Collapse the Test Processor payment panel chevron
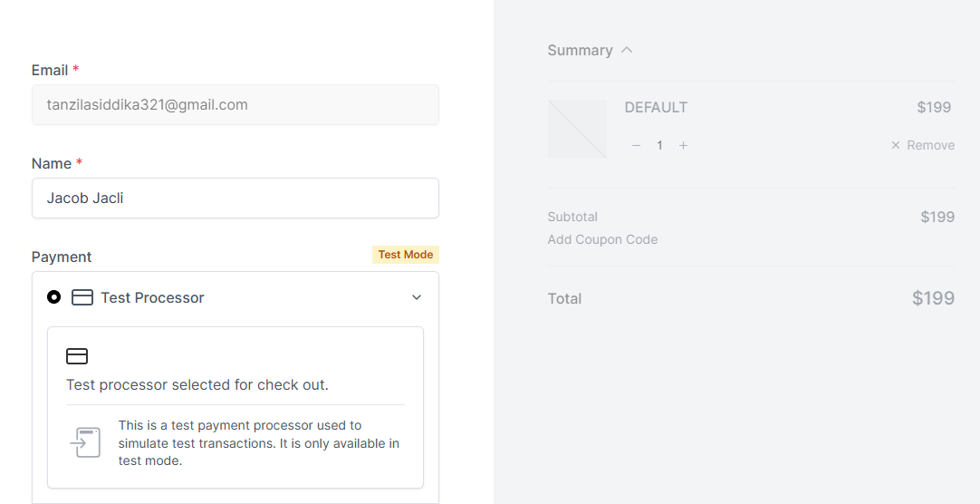The image size is (980, 504). (x=417, y=297)
